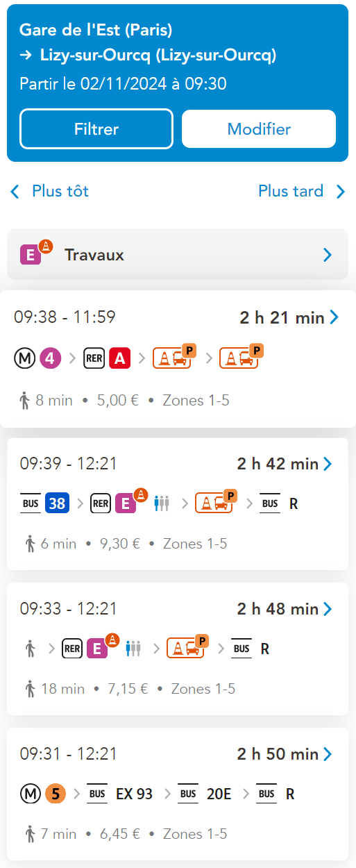Click crowd level icon in 09:39 itinerary
The image size is (356, 868).
point(162,503)
